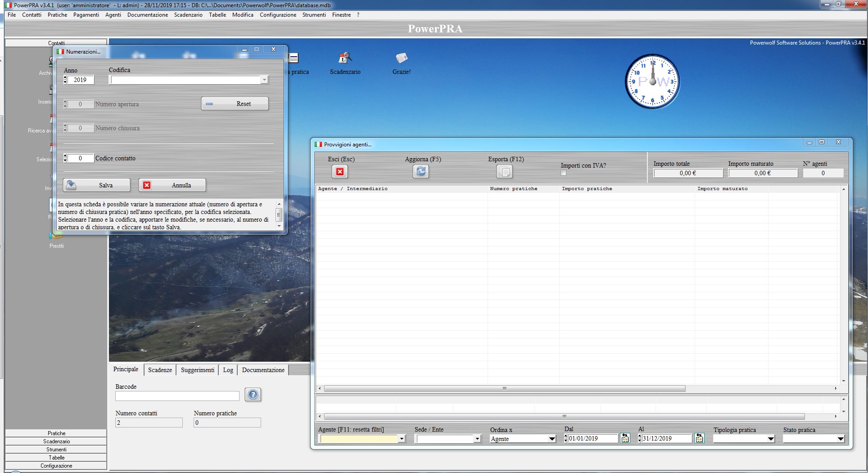Click the red X Esci icon in Provvigioni agenti
The height and width of the screenshot is (473, 868).
point(340,172)
